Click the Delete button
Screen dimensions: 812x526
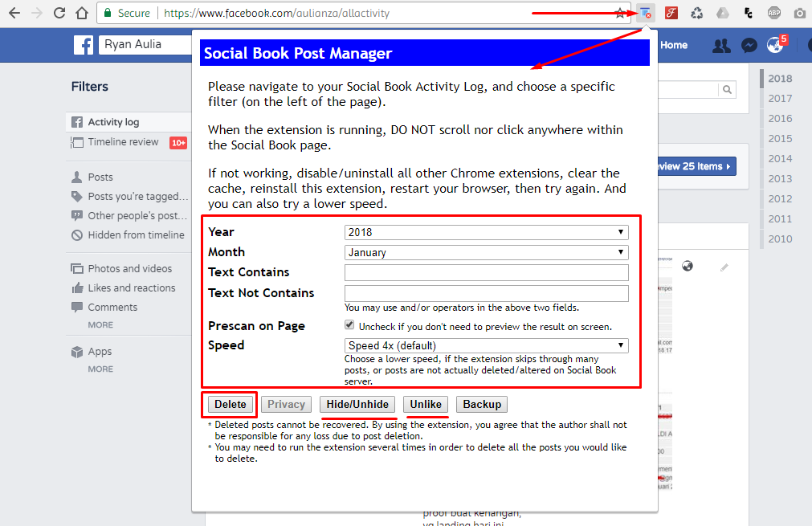(231, 404)
